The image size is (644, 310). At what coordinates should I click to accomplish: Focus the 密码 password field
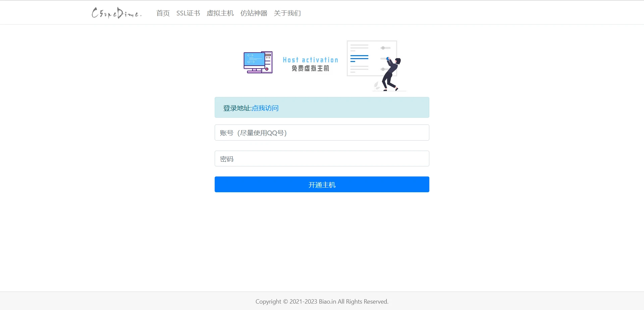click(322, 159)
